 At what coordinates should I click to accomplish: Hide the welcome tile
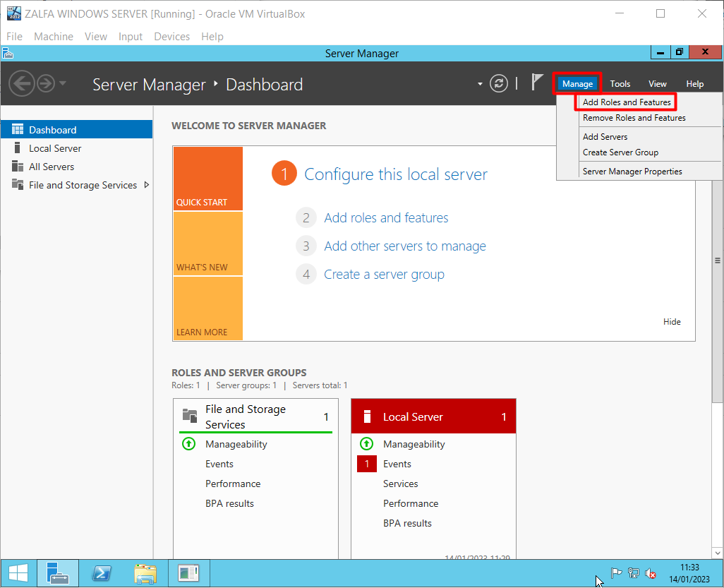coord(672,321)
